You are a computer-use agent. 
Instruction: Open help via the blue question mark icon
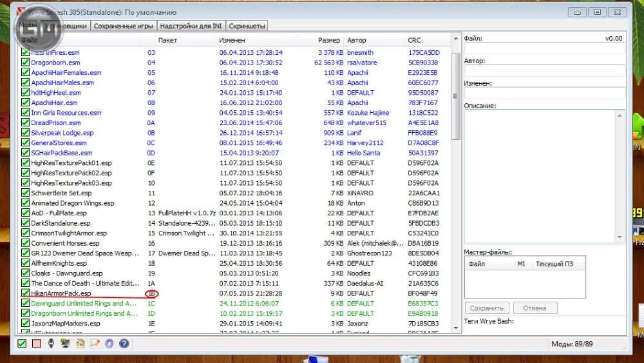coord(124,343)
